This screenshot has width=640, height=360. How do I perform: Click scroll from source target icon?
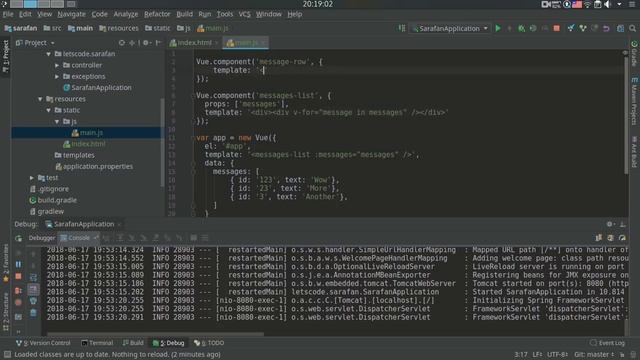122,42
